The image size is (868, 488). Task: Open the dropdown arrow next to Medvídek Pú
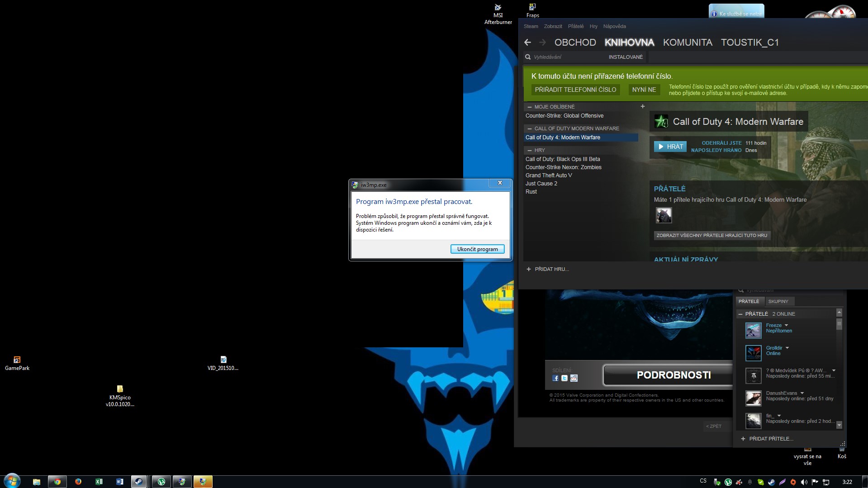coord(834,370)
